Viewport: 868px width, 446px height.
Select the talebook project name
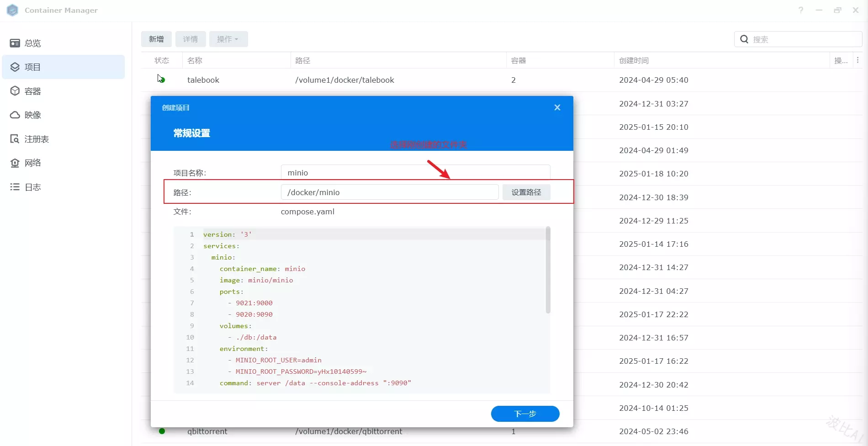[x=203, y=80]
